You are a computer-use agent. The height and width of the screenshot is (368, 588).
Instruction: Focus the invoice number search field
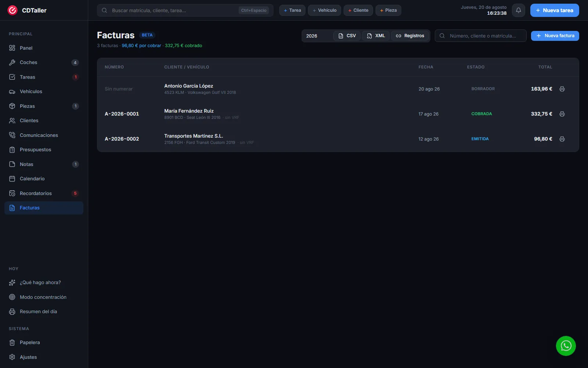(x=481, y=36)
